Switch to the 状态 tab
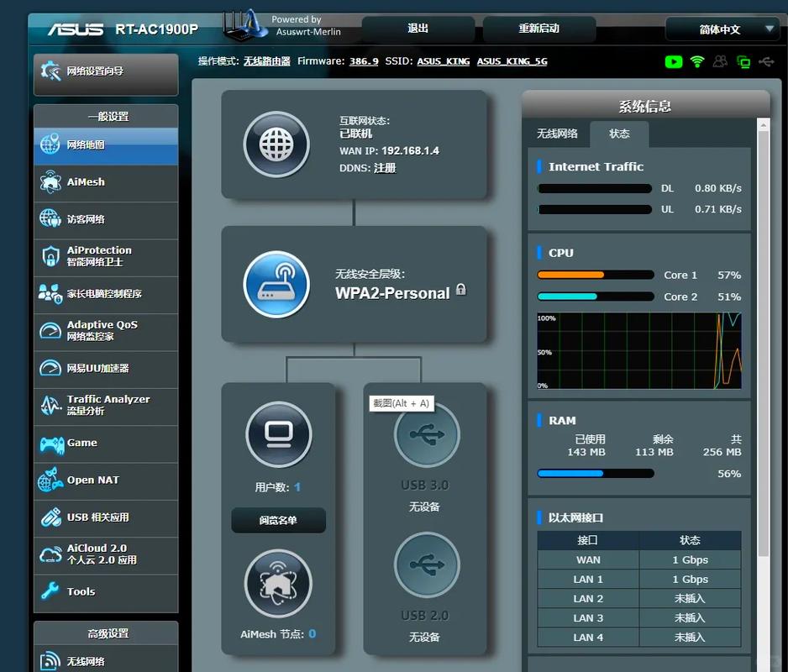The width and height of the screenshot is (788, 672). [x=619, y=134]
